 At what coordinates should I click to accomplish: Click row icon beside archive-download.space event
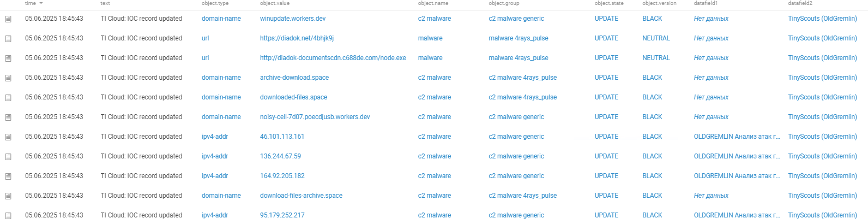point(8,78)
